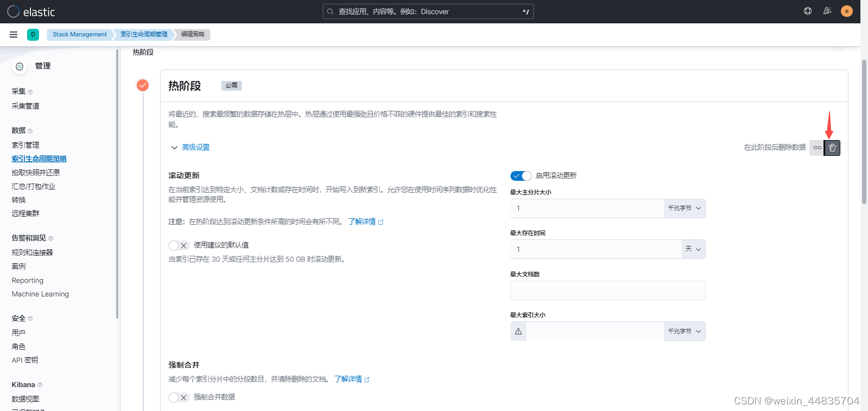Click the Elastic logo
Image resolution: width=868 pixels, height=411 pixels.
click(x=31, y=11)
